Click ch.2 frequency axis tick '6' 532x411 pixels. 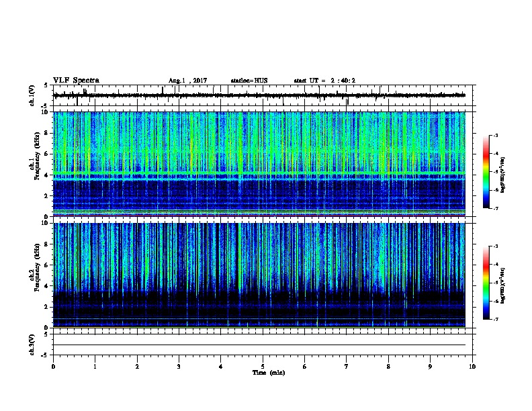(x=46, y=265)
